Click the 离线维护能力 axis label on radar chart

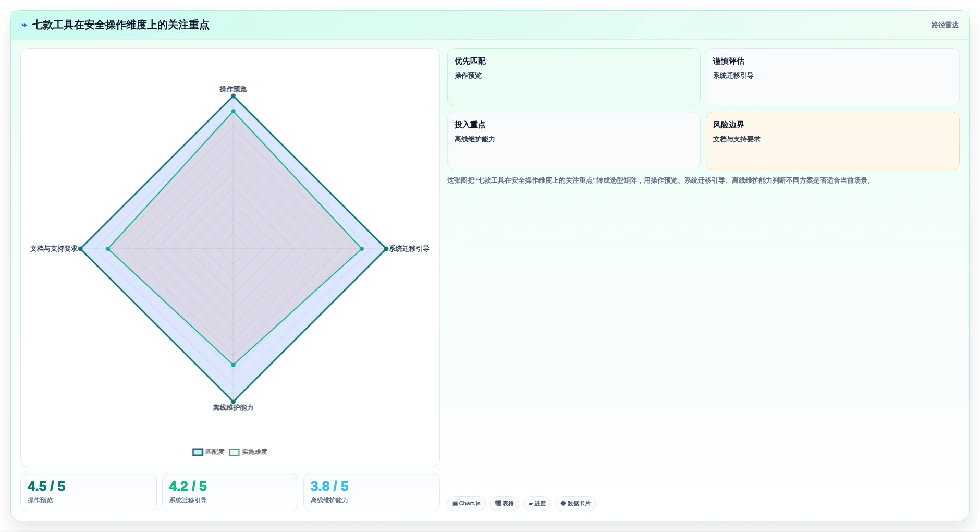pos(233,408)
